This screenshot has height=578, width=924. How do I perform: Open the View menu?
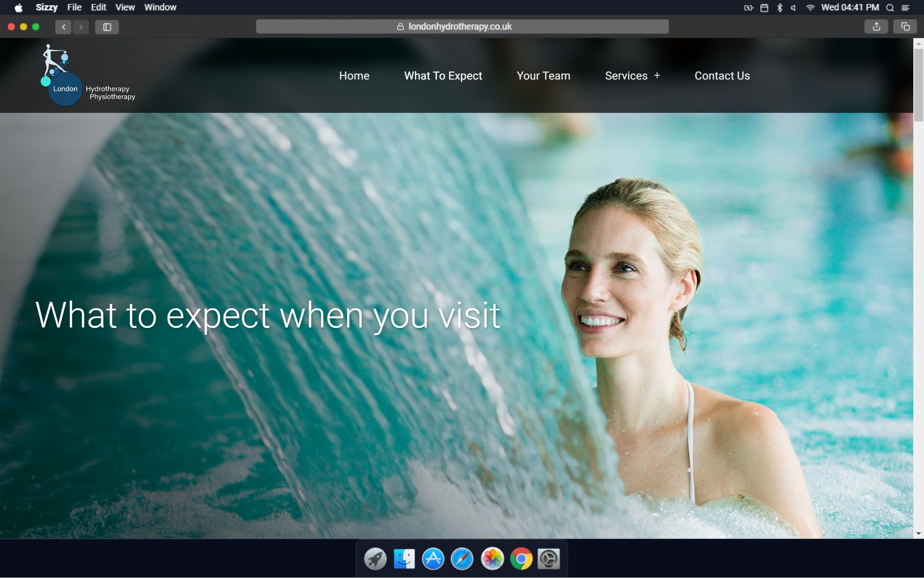pyautogui.click(x=124, y=7)
